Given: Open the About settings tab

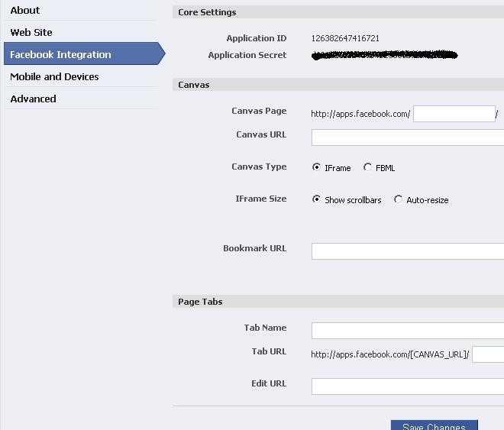Looking at the screenshot, I should [x=25, y=11].
